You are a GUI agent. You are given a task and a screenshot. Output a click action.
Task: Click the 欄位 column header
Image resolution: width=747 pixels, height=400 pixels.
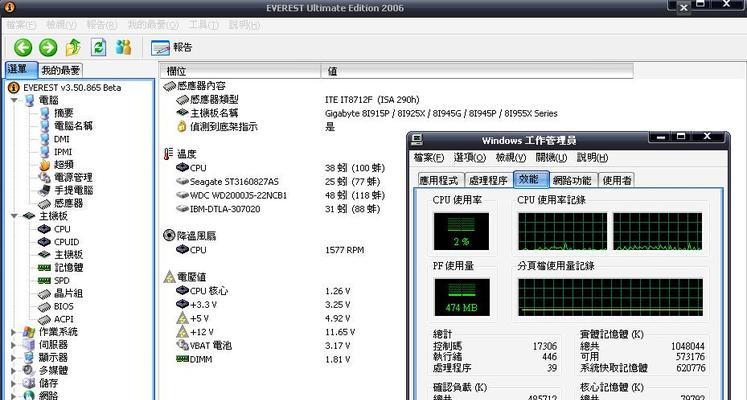[x=240, y=71]
